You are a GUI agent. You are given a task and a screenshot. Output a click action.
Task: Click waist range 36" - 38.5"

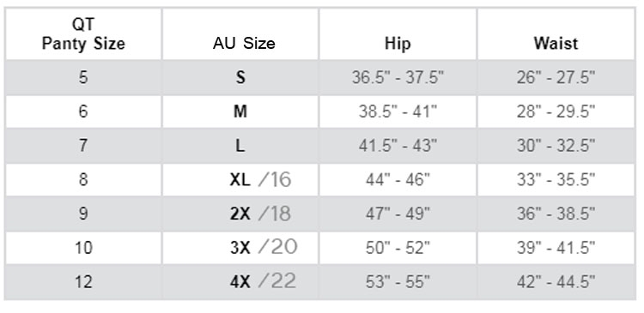(556, 214)
